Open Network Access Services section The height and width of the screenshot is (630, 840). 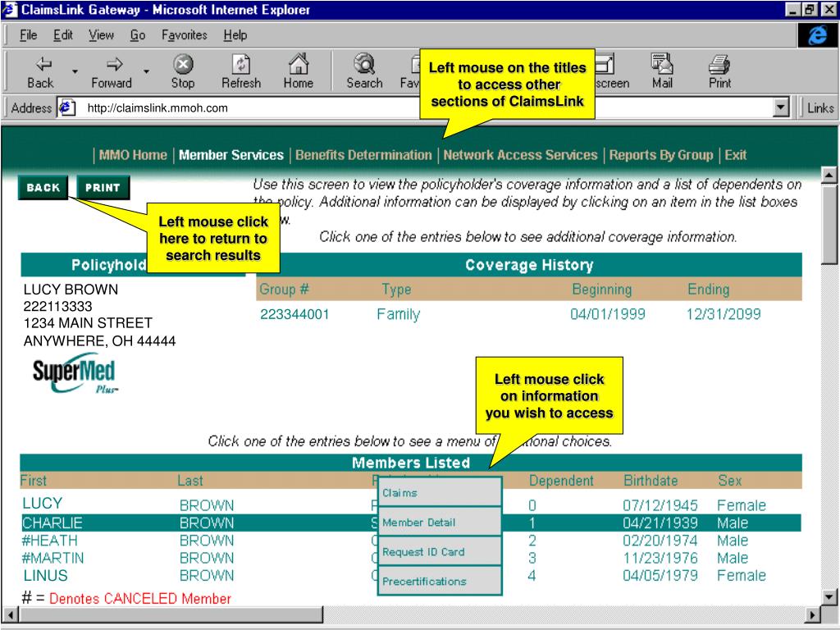[520, 155]
